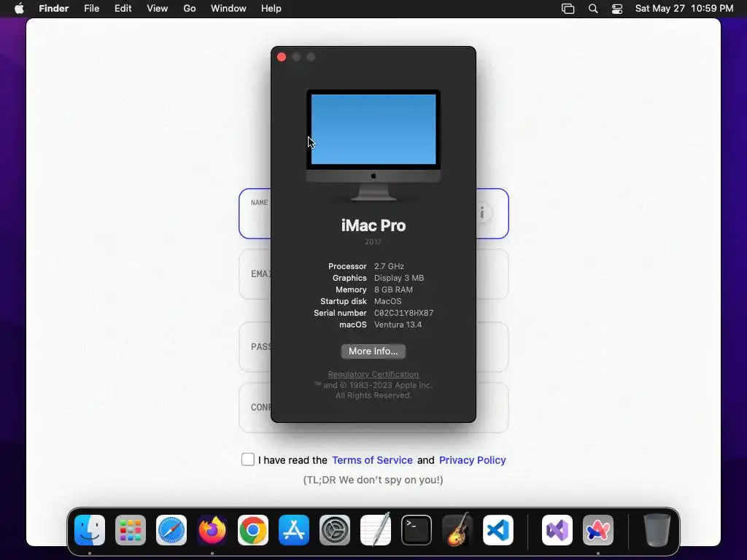Open Launchpad from the dock
The image size is (747, 560).
pyautogui.click(x=131, y=530)
